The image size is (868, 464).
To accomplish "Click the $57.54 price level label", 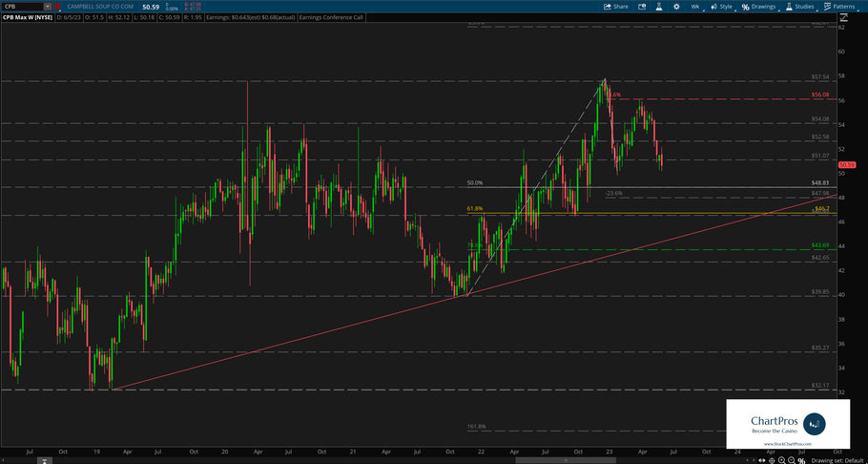I will point(820,76).
